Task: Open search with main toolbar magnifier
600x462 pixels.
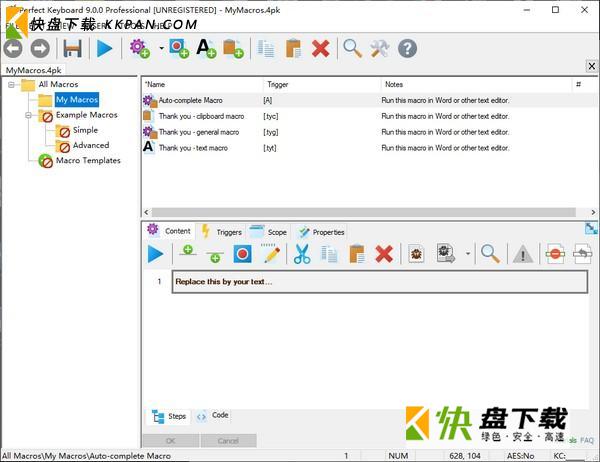Action: [352, 49]
